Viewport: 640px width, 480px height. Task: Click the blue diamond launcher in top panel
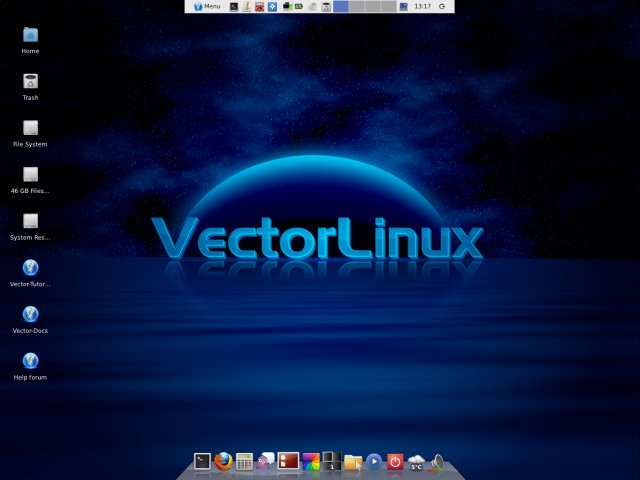click(x=272, y=7)
